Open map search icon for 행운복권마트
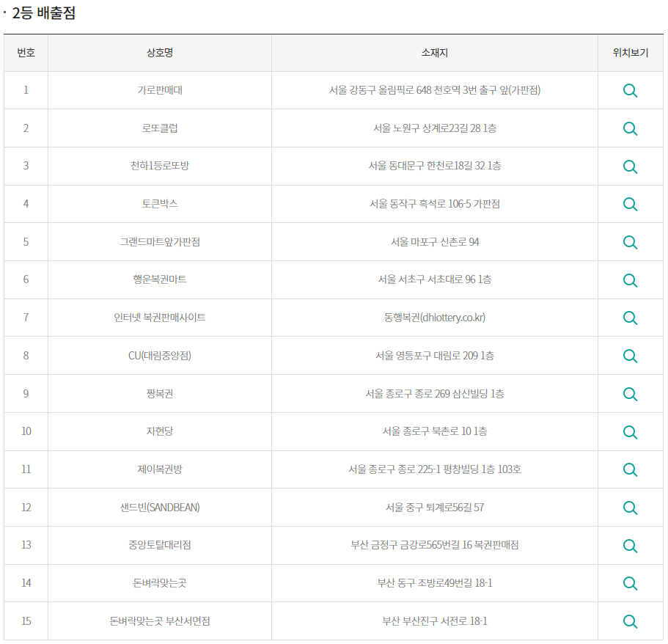 coord(630,280)
